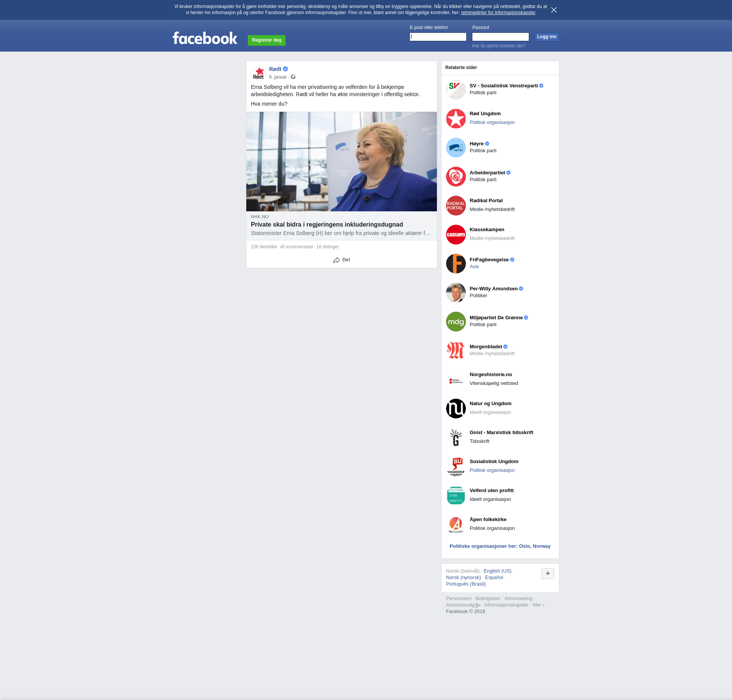732x700 pixels.
Task: Open SV - Sosialistisk Venstreparti page name
Action: pos(504,86)
